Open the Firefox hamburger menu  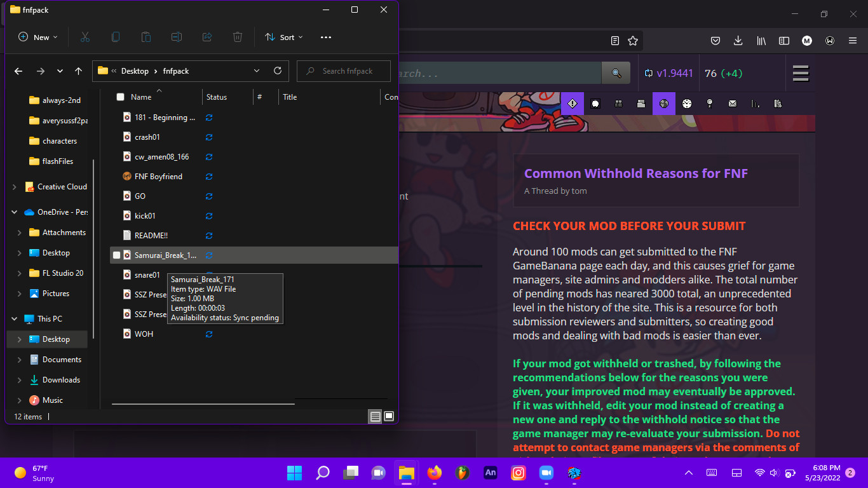click(x=853, y=40)
